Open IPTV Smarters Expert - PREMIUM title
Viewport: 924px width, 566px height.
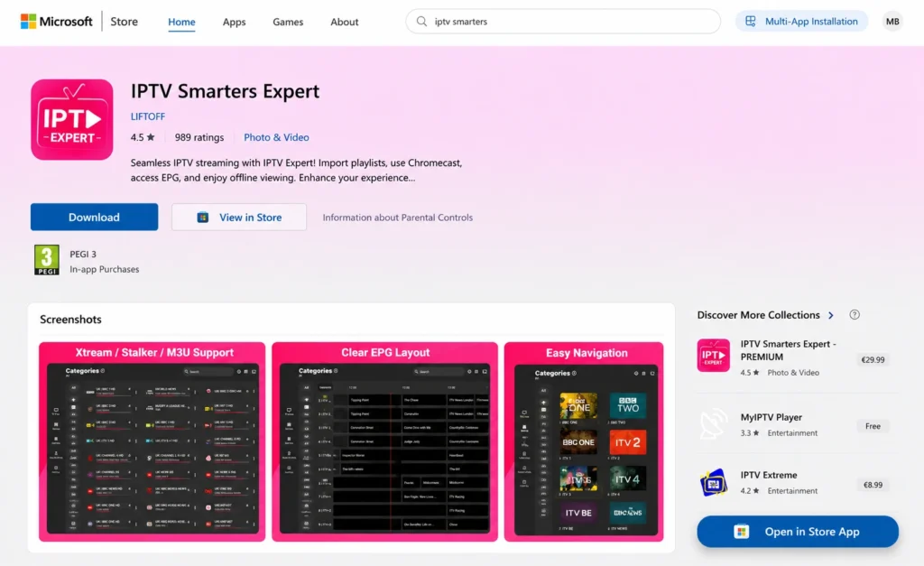click(x=788, y=350)
